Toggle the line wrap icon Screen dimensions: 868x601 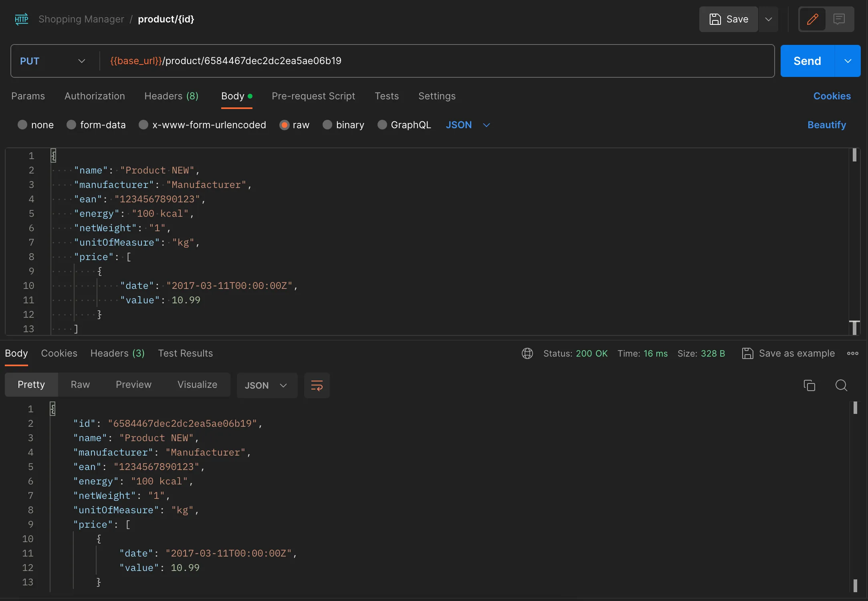317,385
